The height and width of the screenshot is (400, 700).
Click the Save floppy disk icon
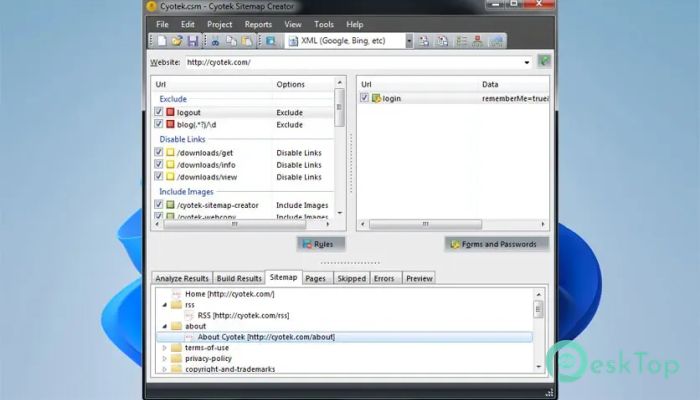[193, 41]
